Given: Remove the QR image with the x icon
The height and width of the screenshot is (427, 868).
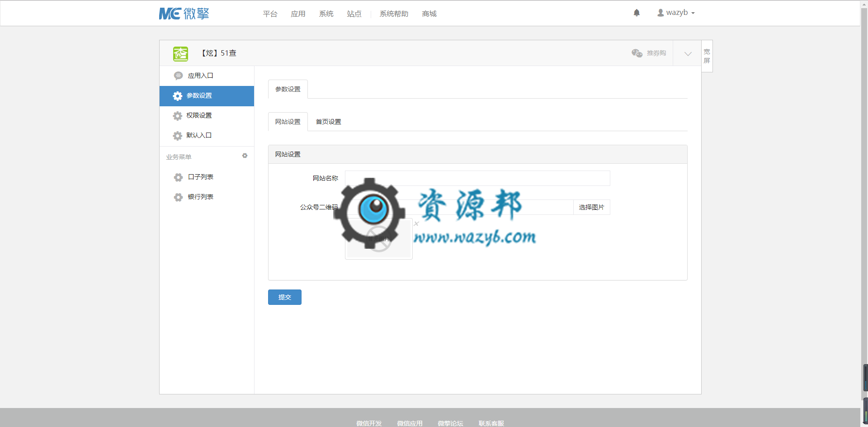Looking at the screenshot, I should (x=416, y=223).
